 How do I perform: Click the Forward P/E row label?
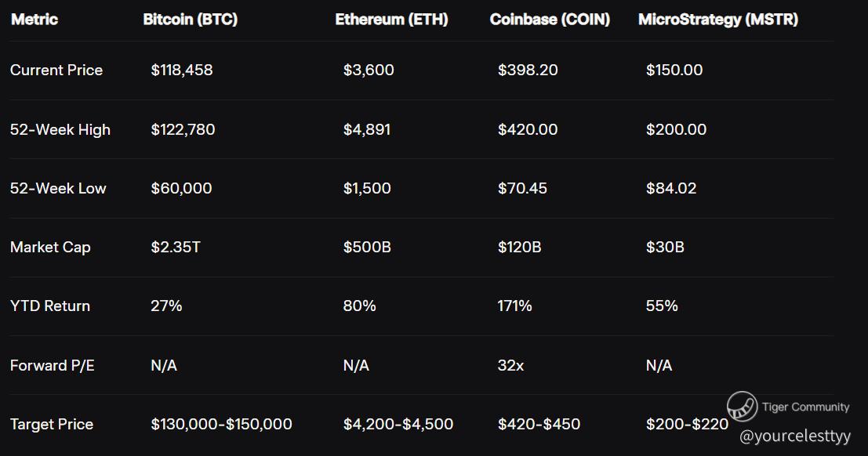point(53,365)
